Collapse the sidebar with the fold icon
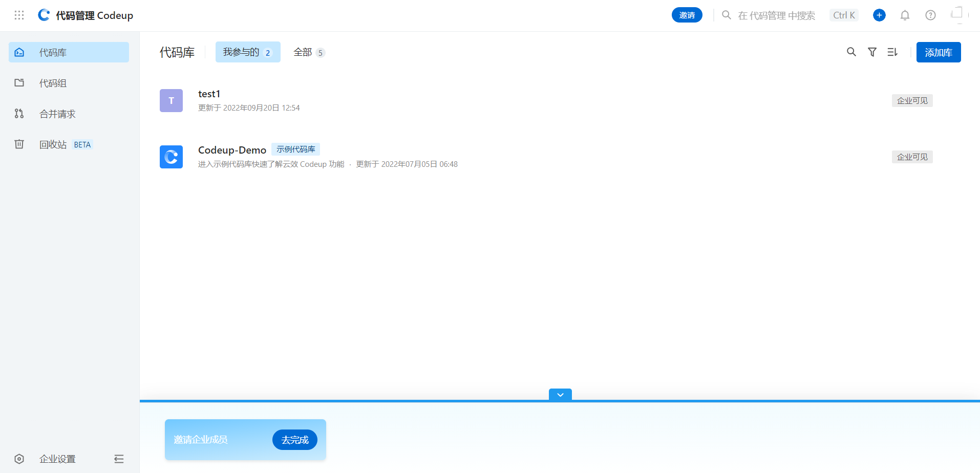This screenshot has height=473, width=980. 119,459
